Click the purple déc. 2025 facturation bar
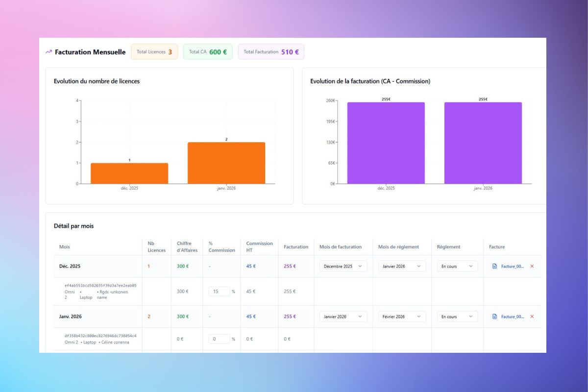 (x=386, y=143)
